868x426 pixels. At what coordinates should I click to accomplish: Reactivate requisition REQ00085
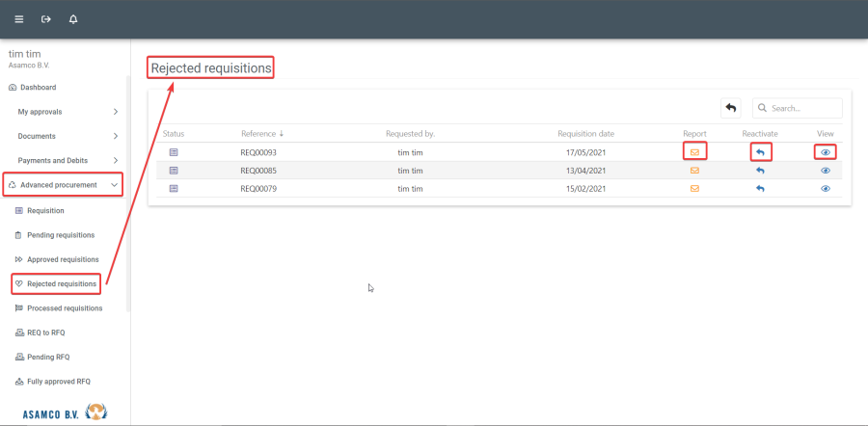click(760, 171)
